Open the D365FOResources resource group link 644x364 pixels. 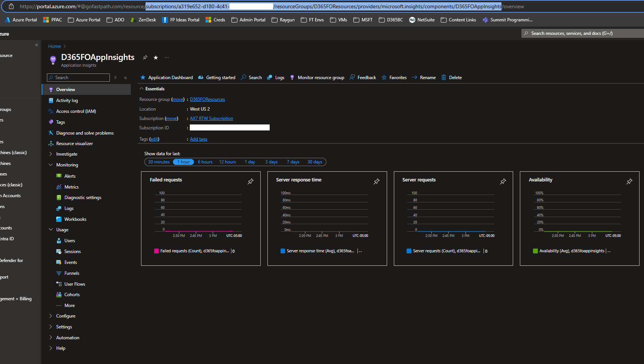pyautogui.click(x=207, y=99)
